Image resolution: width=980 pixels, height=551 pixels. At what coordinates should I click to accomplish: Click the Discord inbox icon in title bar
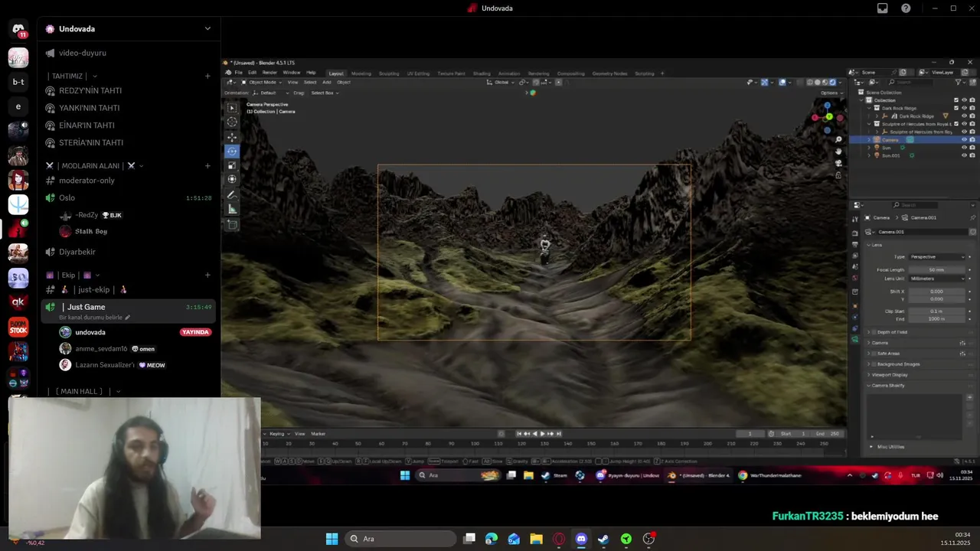[x=883, y=8]
